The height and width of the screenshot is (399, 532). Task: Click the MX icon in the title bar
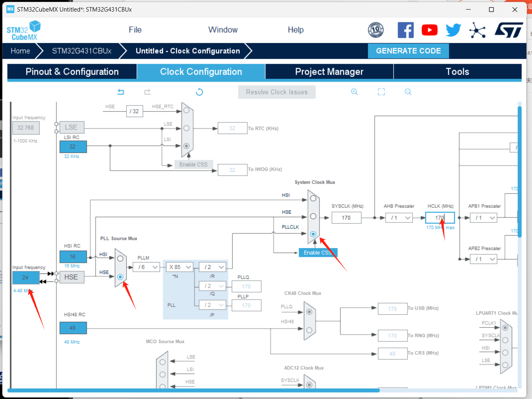pos(10,9)
